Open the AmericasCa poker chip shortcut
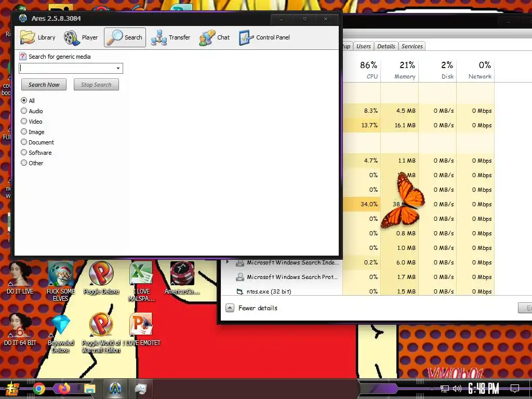The height and width of the screenshot is (399, 532). click(x=182, y=278)
